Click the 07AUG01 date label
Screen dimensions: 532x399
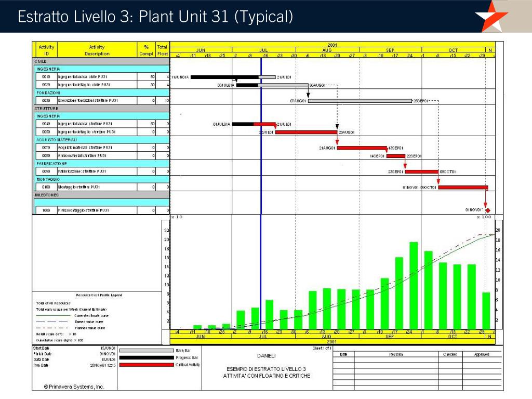point(298,101)
